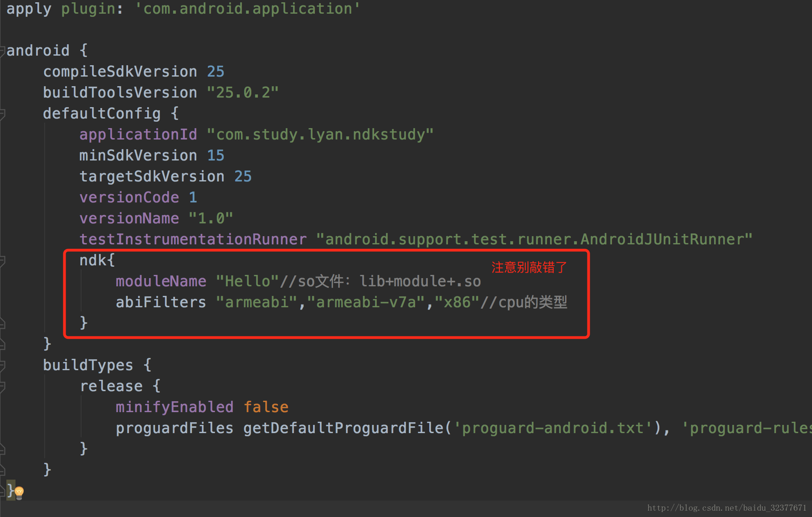This screenshot has width=812, height=517.
Task: Click the comment 'lib+module+.so'
Action: [420, 281]
